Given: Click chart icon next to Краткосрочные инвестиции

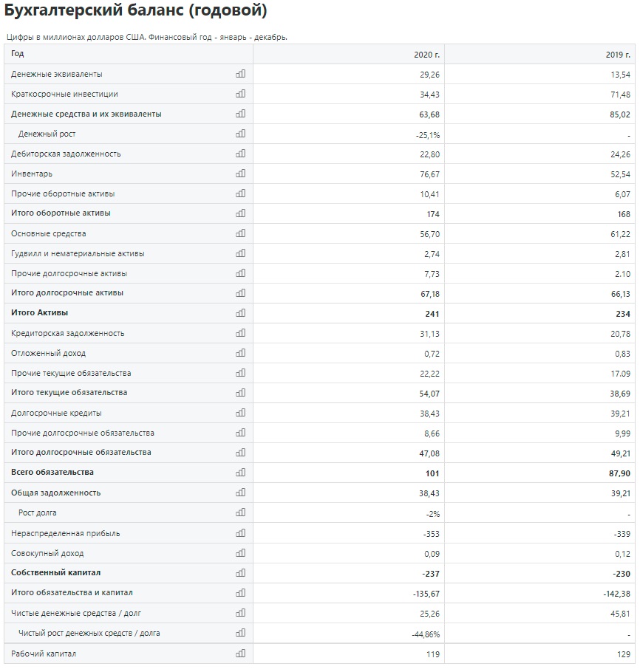Looking at the screenshot, I should (x=241, y=94).
